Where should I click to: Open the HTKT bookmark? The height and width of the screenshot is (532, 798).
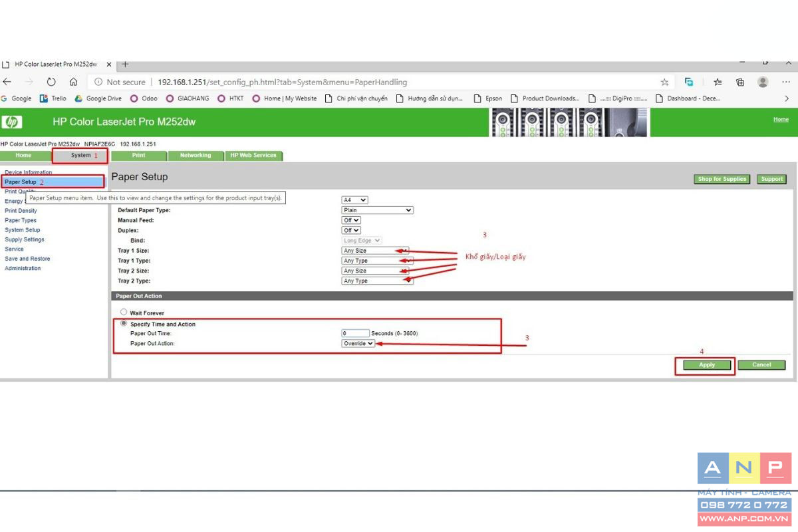pyautogui.click(x=231, y=98)
